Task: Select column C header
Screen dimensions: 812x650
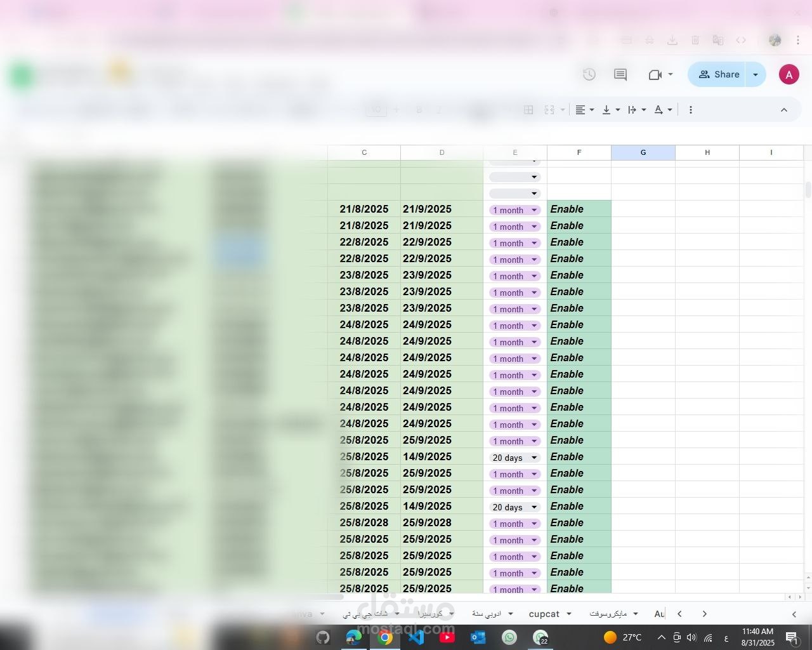Action: point(364,152)
